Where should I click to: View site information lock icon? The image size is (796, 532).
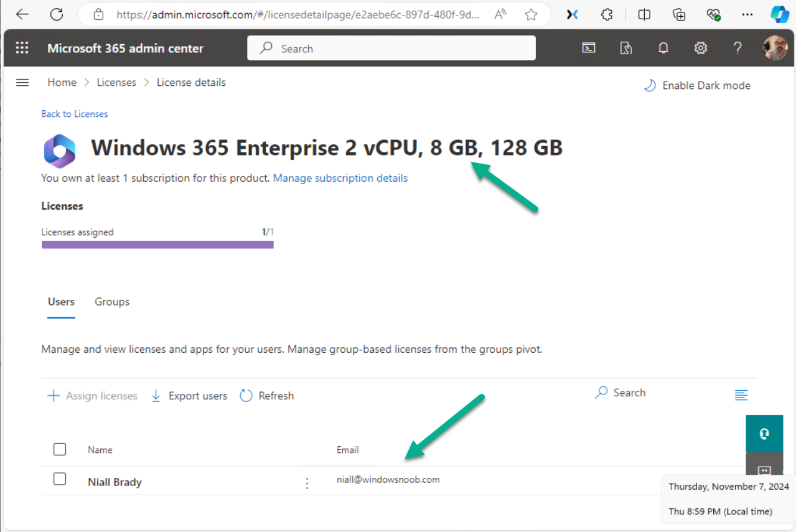(x=98, y=14)
